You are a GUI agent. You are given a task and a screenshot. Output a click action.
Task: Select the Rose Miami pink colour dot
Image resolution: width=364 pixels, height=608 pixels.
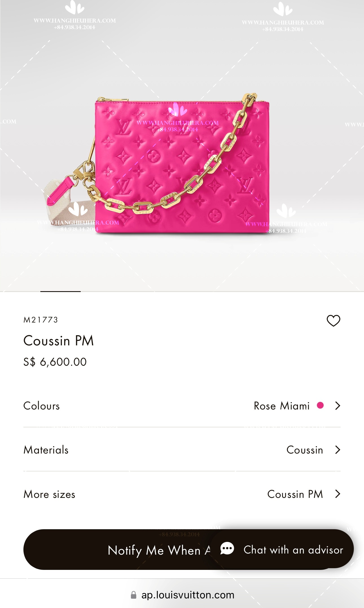(320, 405)
